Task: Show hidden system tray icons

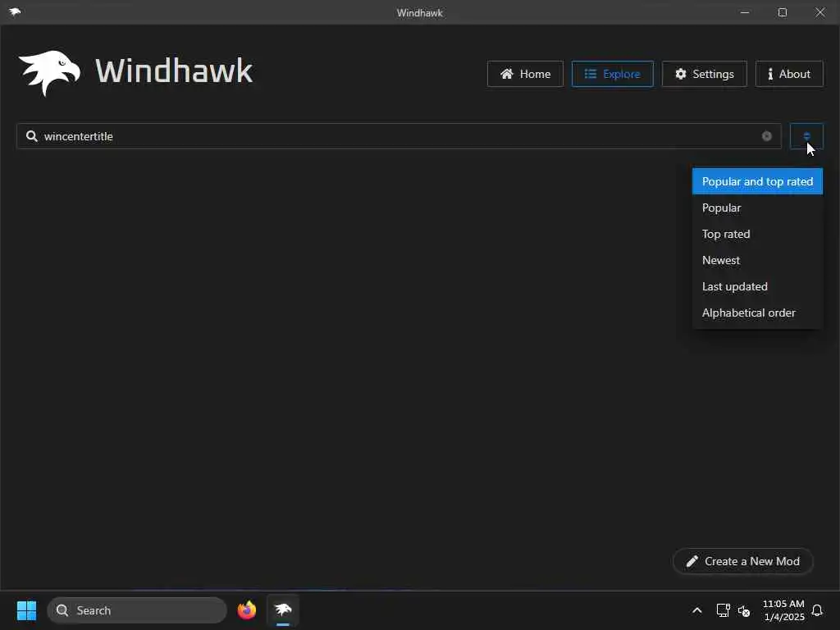Action: tap(697, 610)
